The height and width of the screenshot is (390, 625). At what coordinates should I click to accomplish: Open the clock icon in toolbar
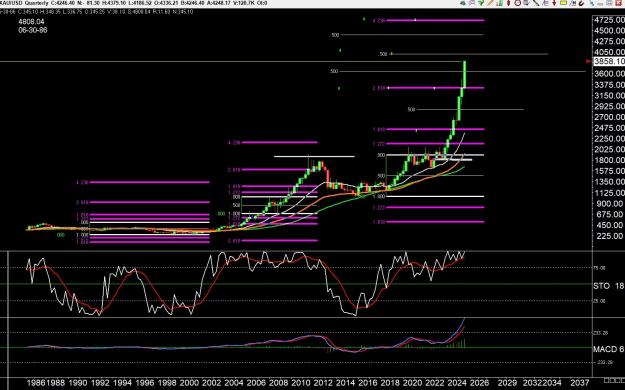click(518, 3)
